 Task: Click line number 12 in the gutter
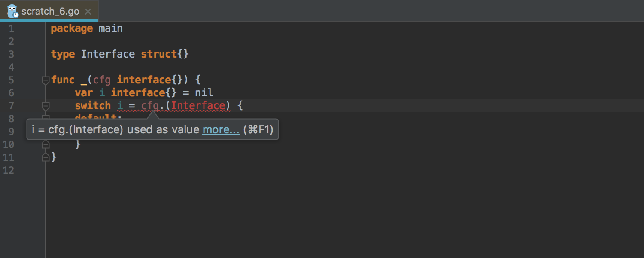8,170
